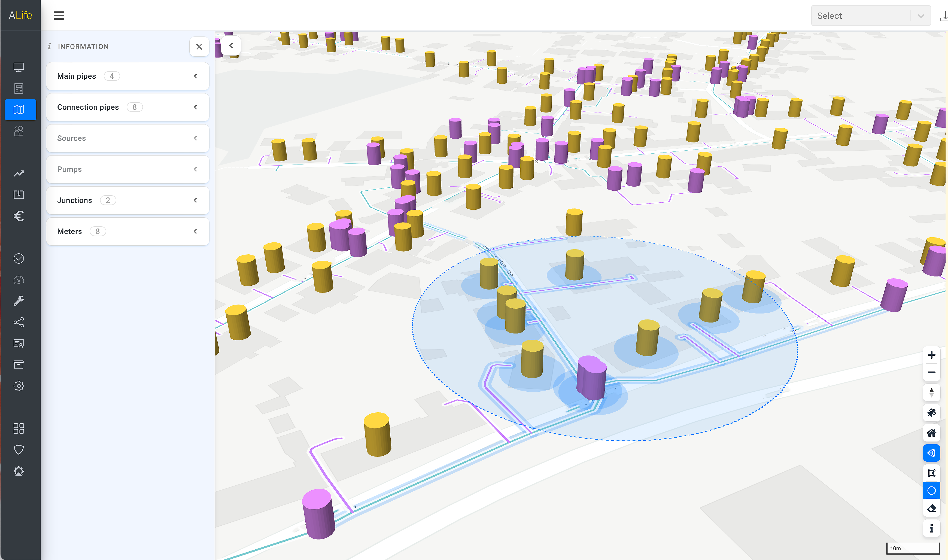Image resolution: width=948 pixels, height=560 pixels.
Task: Close the Information panel
Action: [x=199, y=47]
